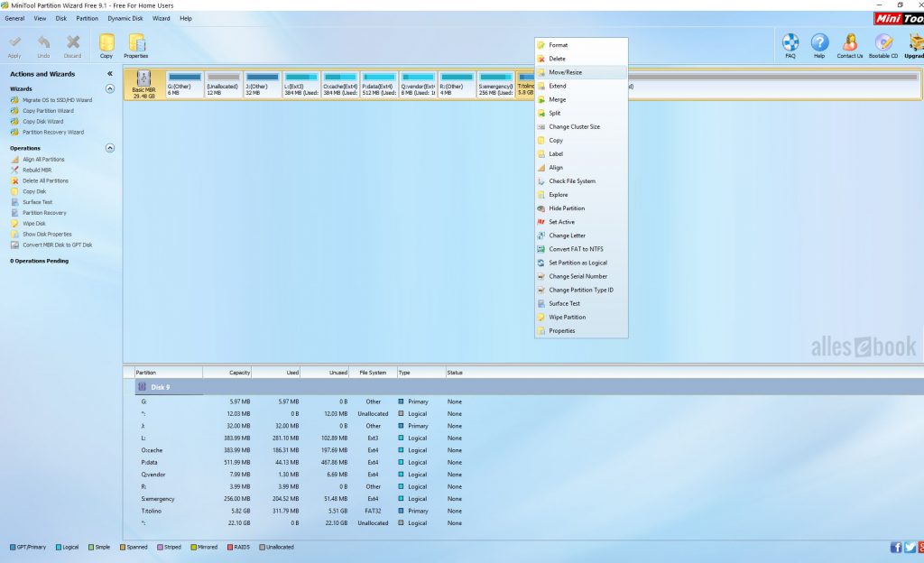
Task: Select the S:emergency partition block in disk map
Action: point(495,84)
